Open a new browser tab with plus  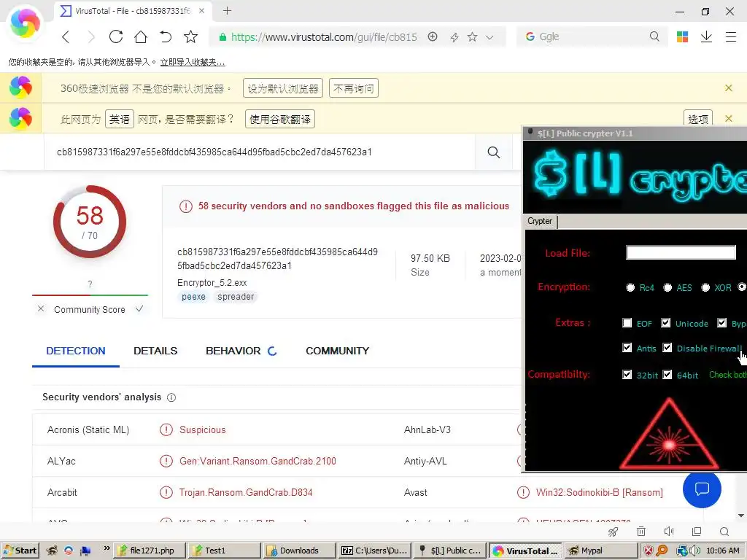click(228, 10)
